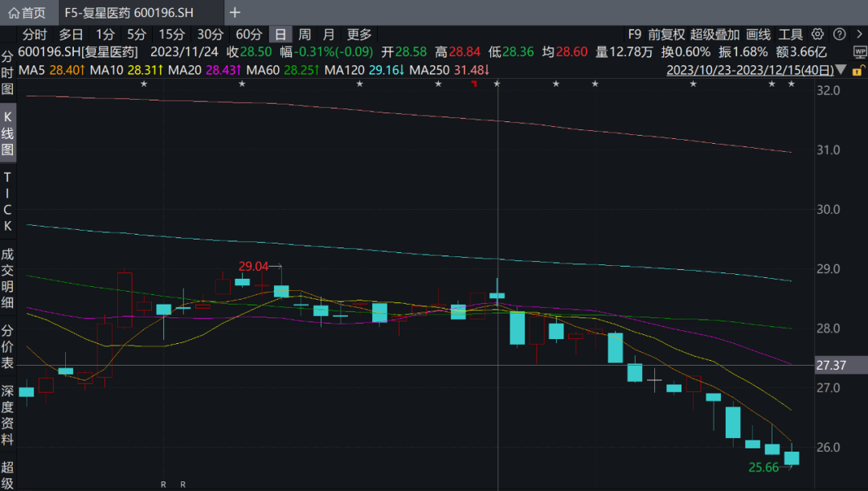This screenshot has height=491, width=868.
Task: Select 画线 drawing tool
Action: tap(758, 35)
